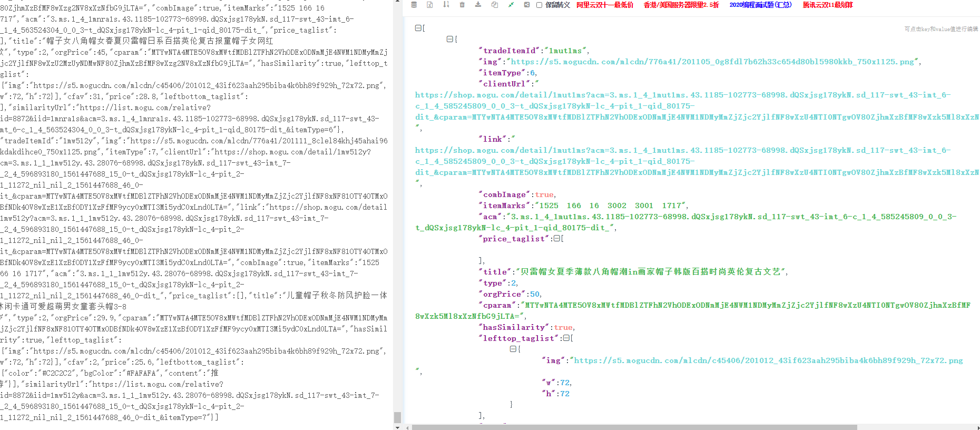This screenshot has height=430, width=980.
Task: Click the acm key
Action: pos(490,217)
